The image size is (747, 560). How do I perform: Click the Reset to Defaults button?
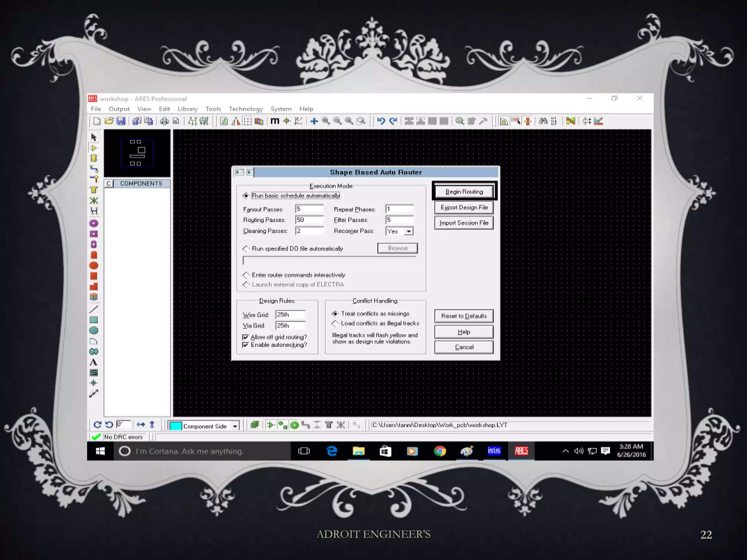click(464, 316)
